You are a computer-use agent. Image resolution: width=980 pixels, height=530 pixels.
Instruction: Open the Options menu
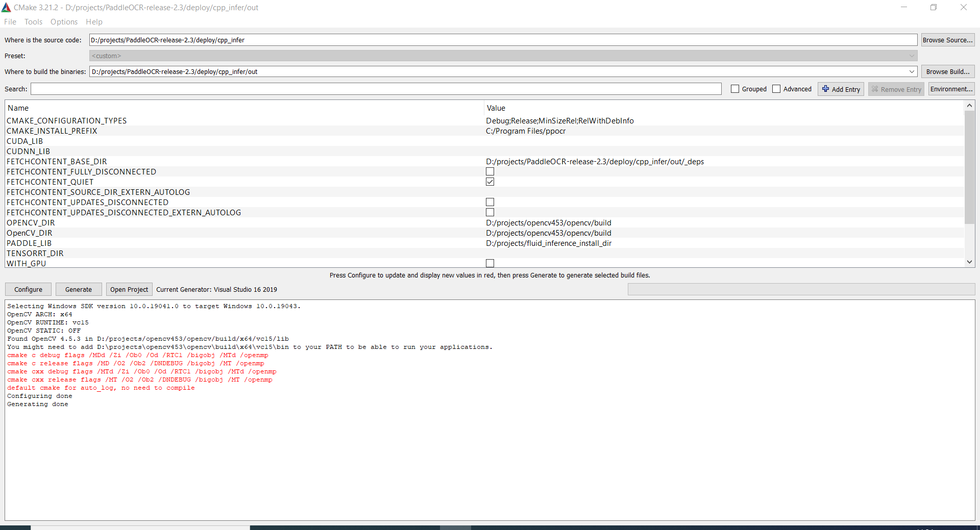point(63,21)
